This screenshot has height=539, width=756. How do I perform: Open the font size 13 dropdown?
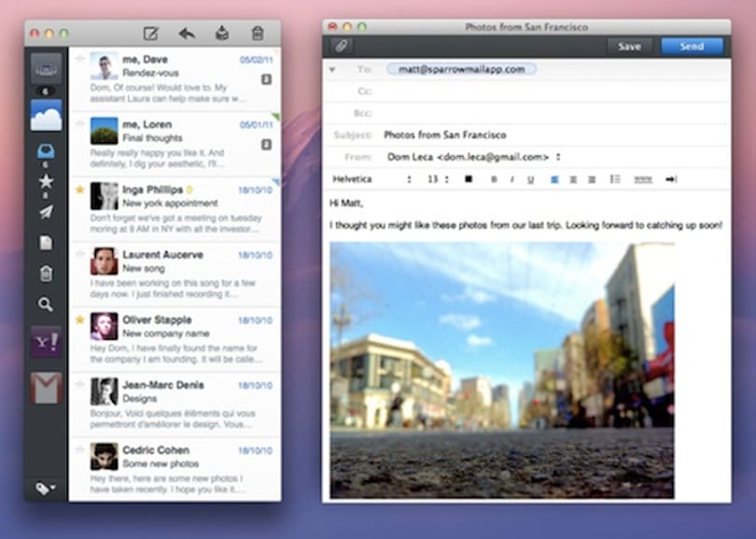pyautogui.click(x=439, y=179)
